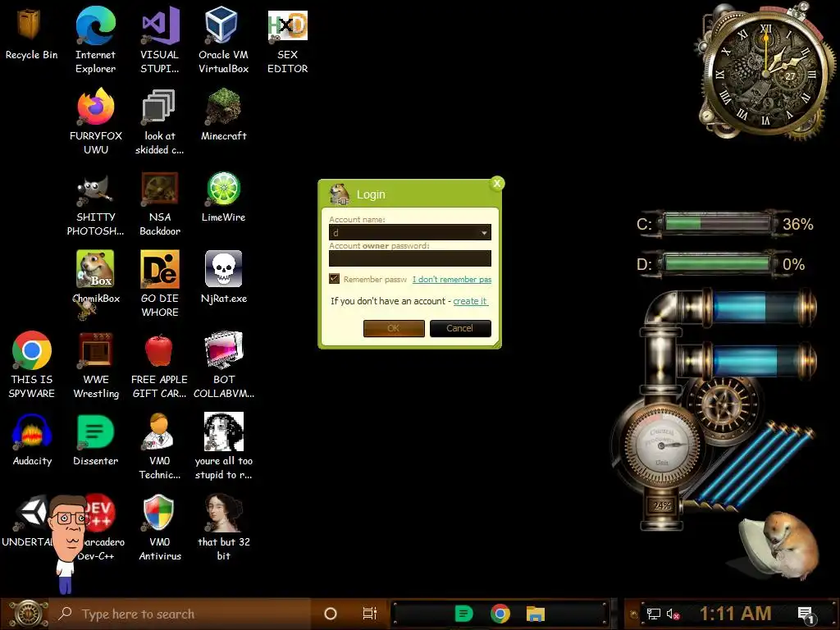Open the BOT COLLABVM... icon
The image size is (840, 630).
[223, 365]
